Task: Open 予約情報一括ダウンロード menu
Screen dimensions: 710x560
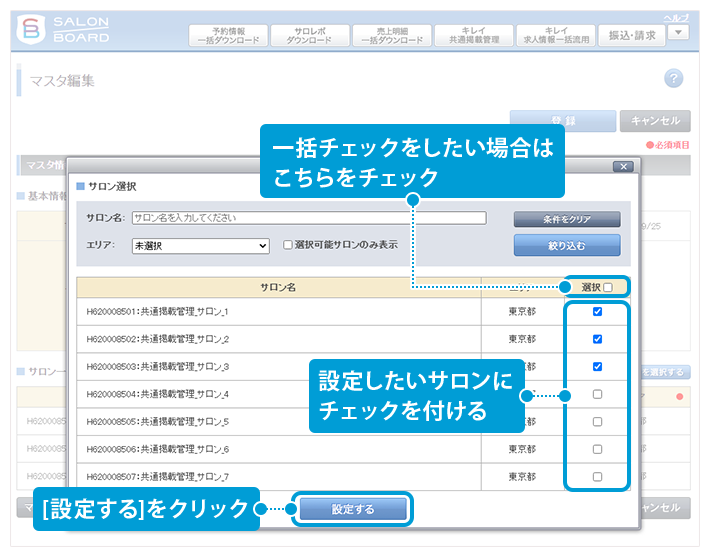Action: (228, 36)
